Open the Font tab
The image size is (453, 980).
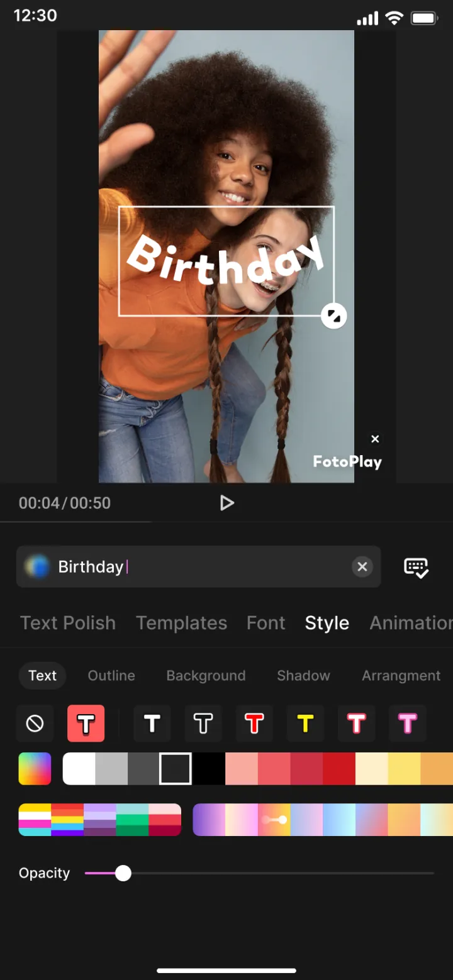click(266, 623)
